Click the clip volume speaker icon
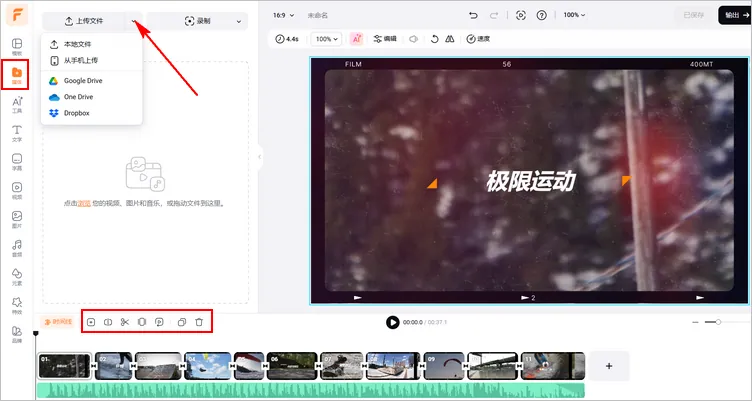 (413, 39)
